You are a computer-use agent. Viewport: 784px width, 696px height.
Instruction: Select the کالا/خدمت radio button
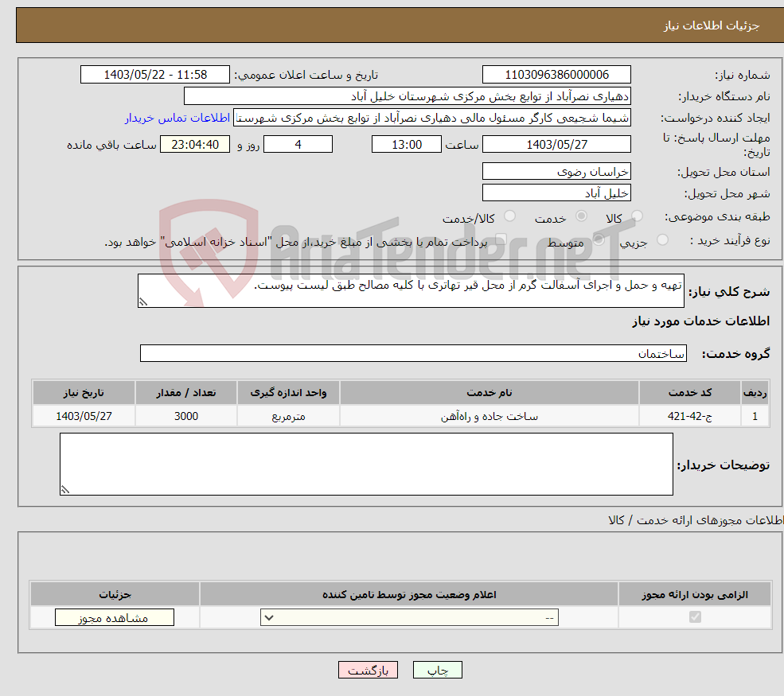pos(509,216)
